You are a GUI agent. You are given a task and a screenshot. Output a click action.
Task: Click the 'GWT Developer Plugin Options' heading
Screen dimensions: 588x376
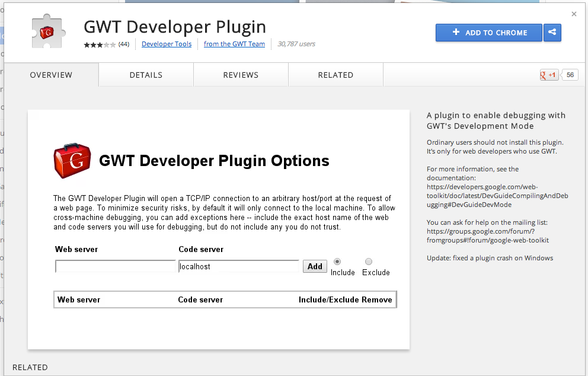pos(214,161)
